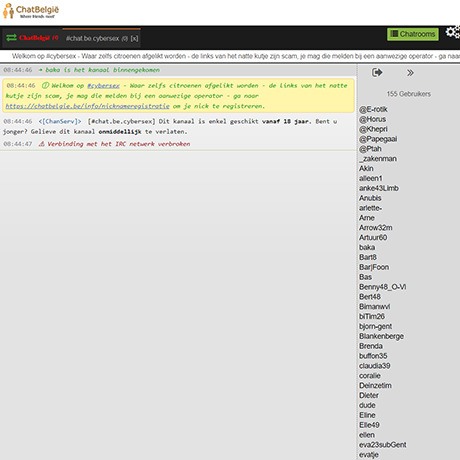This screenshot has width=460, height=460.
Task: Select user arlette-
Action: click(370, 208)
